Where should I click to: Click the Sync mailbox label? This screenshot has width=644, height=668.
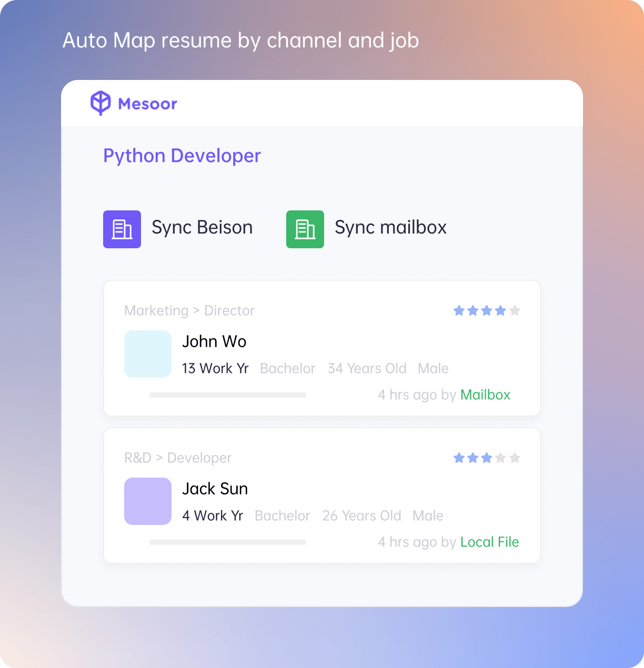391,228
